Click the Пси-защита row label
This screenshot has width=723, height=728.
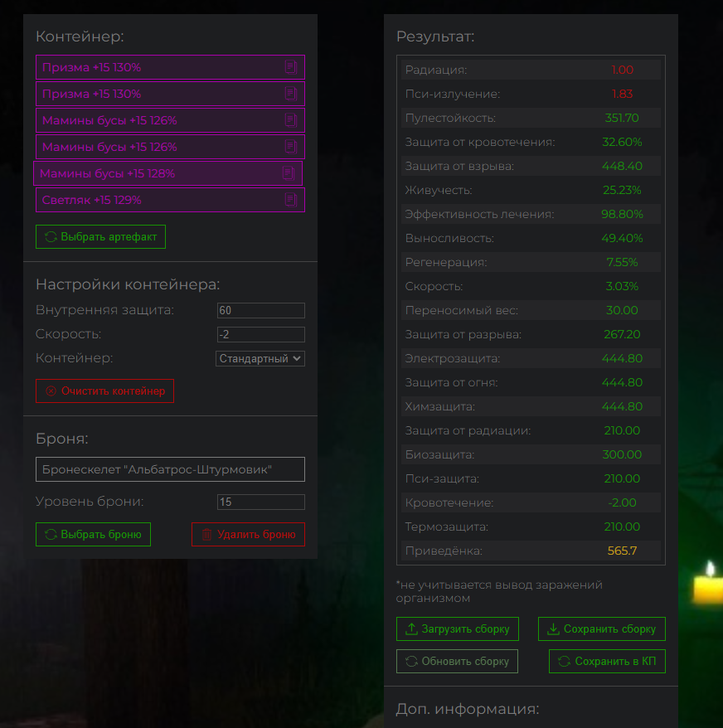[442, 478]
